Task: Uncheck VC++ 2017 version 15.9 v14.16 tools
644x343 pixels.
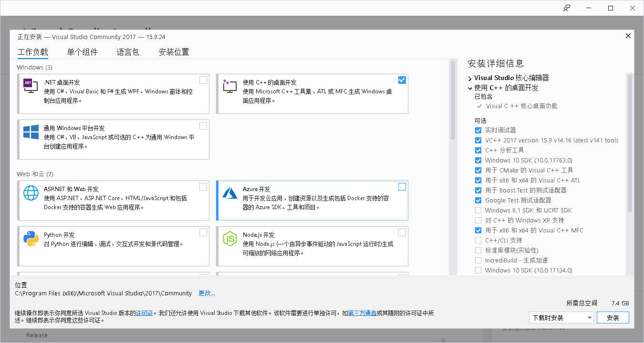Action: [x=478, y=140]
